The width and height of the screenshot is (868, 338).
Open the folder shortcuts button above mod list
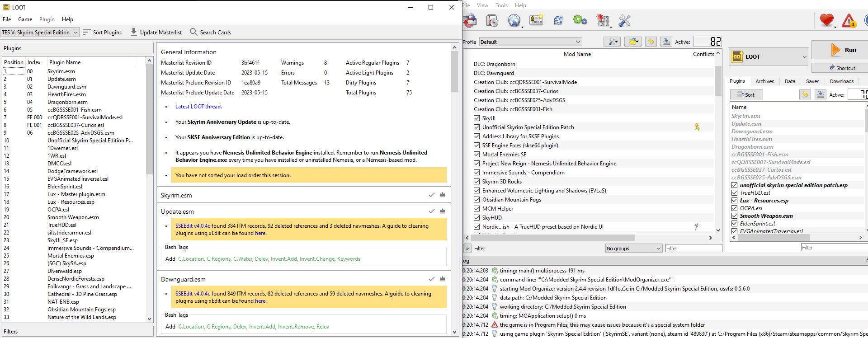(x=633, y=42)
